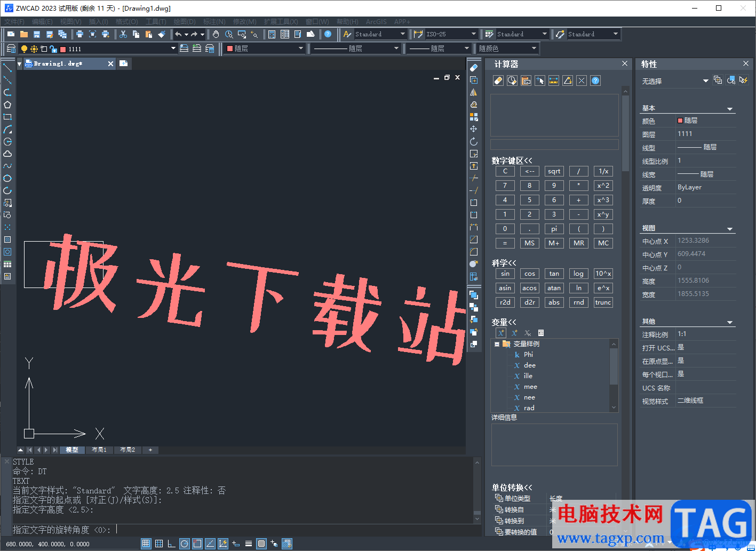Image resolution: width=756 pixels, height=551 pixels.
Task: Click the Clear calculator eraser icon
Action: (x=498, y=81)
